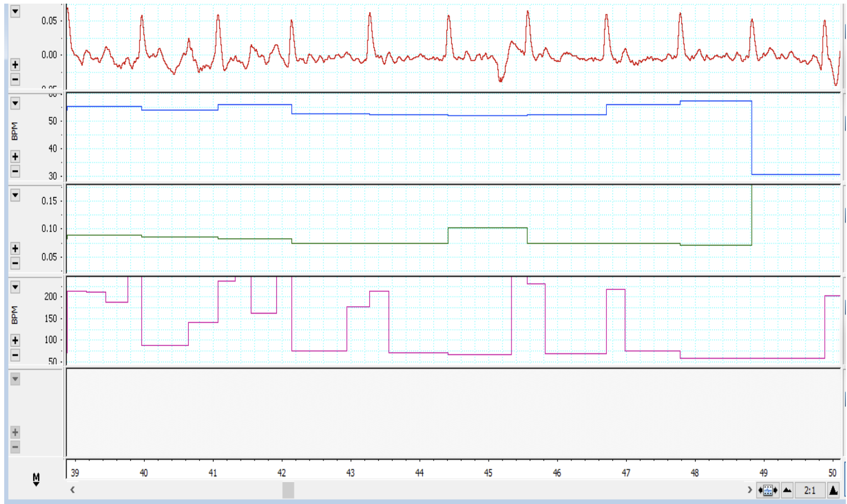Click minus button on blue BPM channel
847x504 pixels.
(x=15, y=171)
